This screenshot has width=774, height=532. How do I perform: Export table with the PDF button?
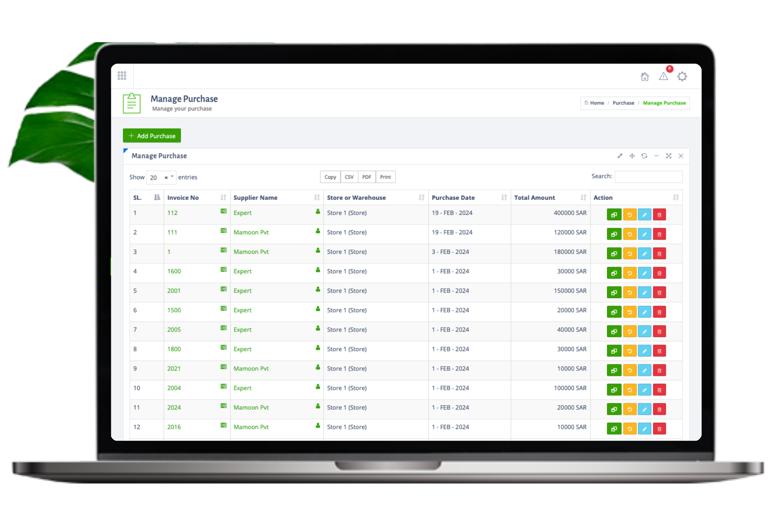(x=366, y=177)
